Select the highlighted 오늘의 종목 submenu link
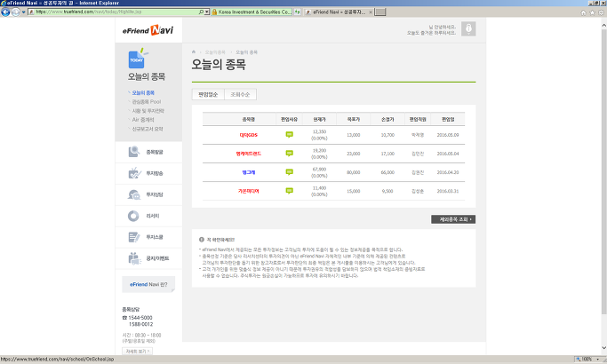Image resolution: width=607 pixels, height=364 pixels. 143,93
